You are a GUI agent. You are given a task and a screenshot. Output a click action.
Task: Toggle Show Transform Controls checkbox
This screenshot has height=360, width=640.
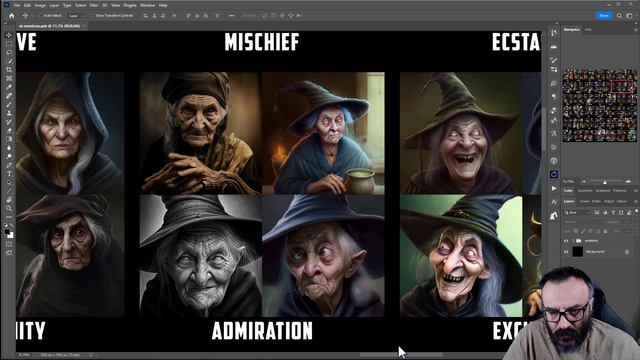tap(93, 16)
